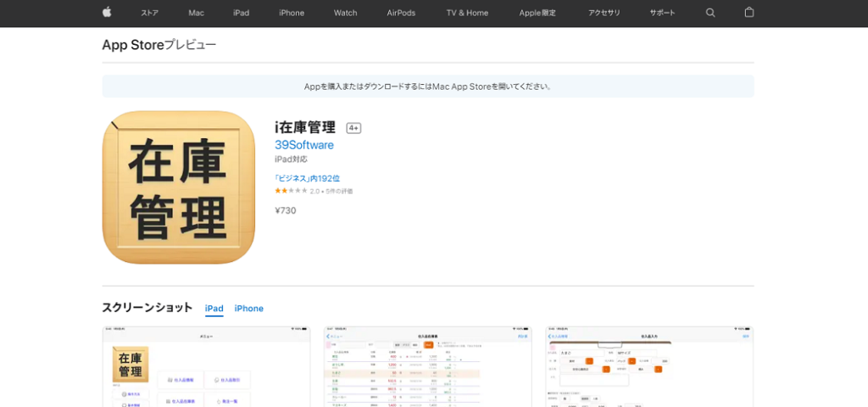Click the スクリーンショット section heading
The height and width of the screenshot is (407, 868).
147,307
